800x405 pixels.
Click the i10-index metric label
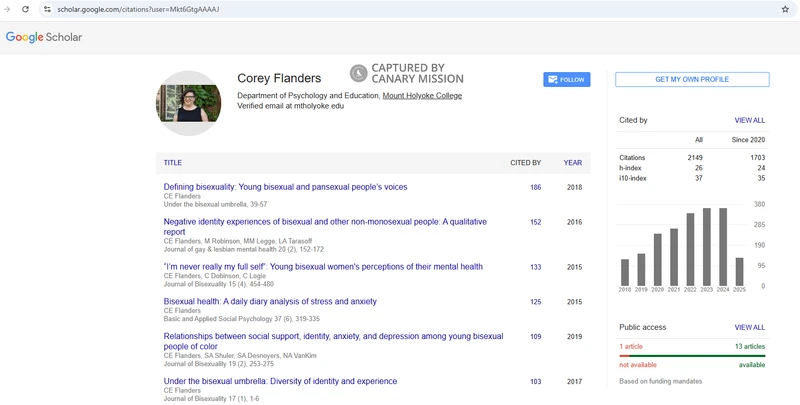click(x=633, y=178)
